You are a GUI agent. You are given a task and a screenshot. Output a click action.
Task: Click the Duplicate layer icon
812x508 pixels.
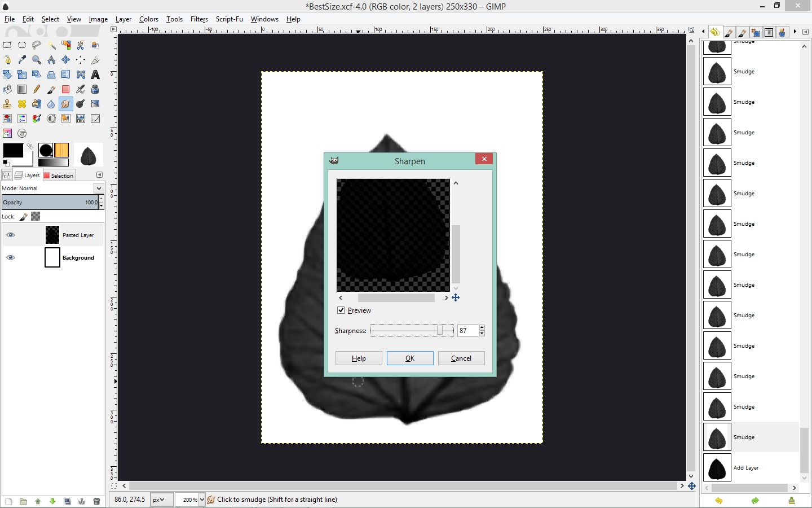pyautogui.click(x=67, y=501)
